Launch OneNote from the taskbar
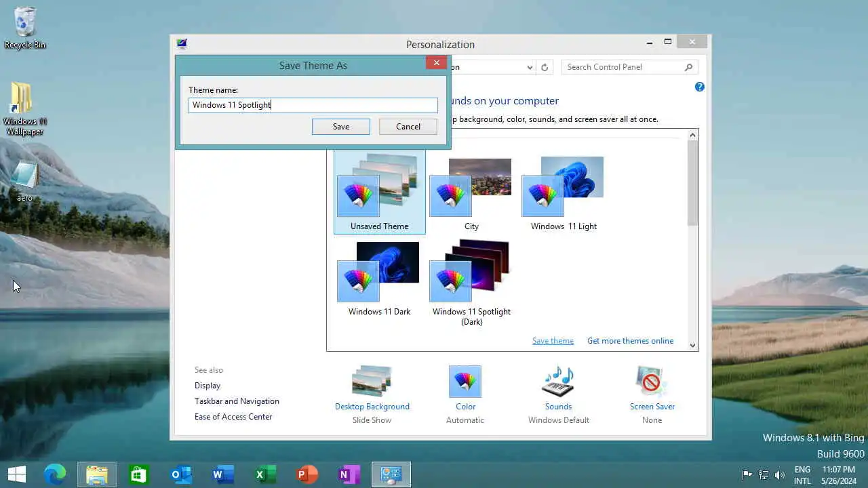The image size is (868, 488). coord(349,474)
